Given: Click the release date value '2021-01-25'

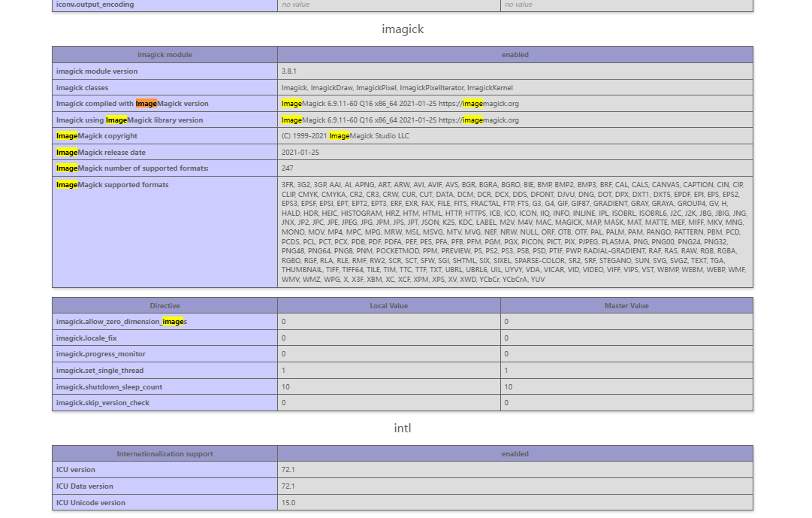Looking at the screenshot, I should 300,153.
